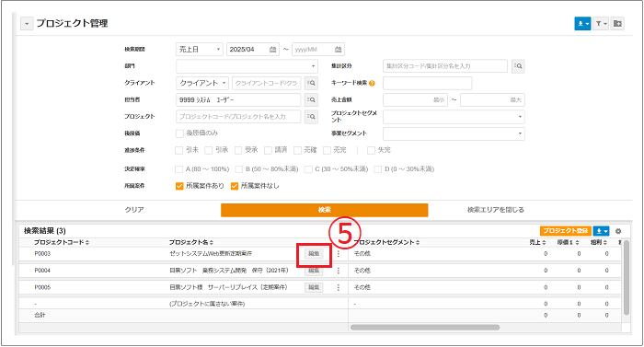
Task: Open the calendar for the yyyy/MM end month
Action: tap(338, 50)
